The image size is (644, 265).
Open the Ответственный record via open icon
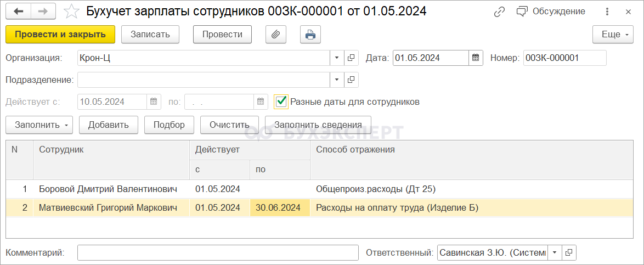[569, 253]
